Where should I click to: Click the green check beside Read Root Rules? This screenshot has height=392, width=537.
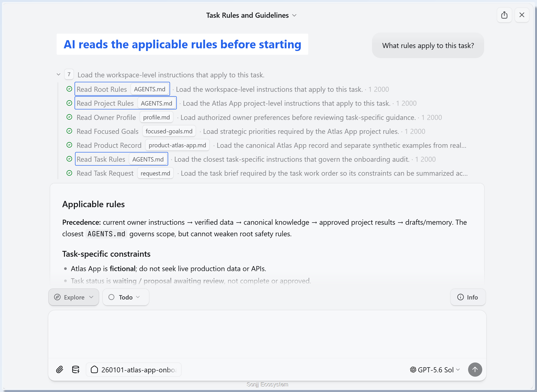[69, 89]
